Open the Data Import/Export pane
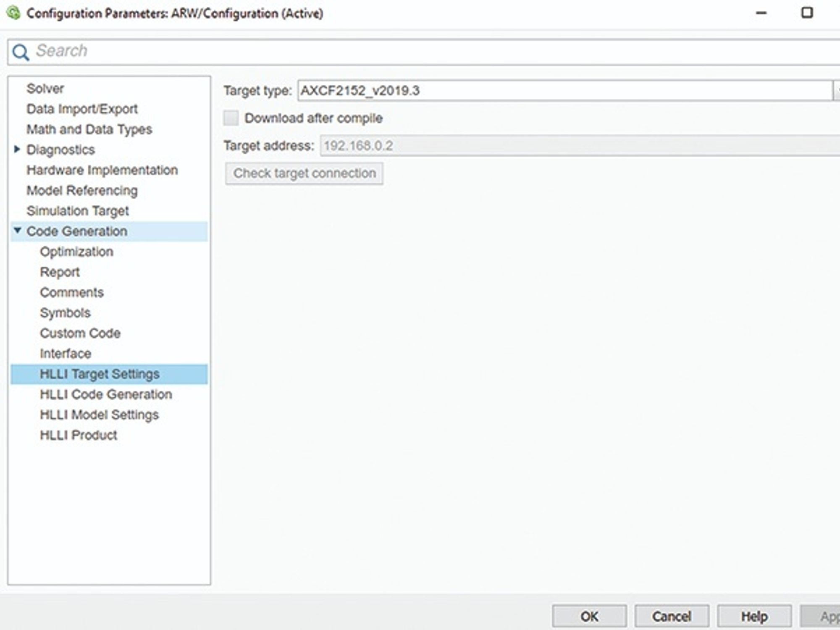Screen dimensions: 840x630 pos(82,109)
